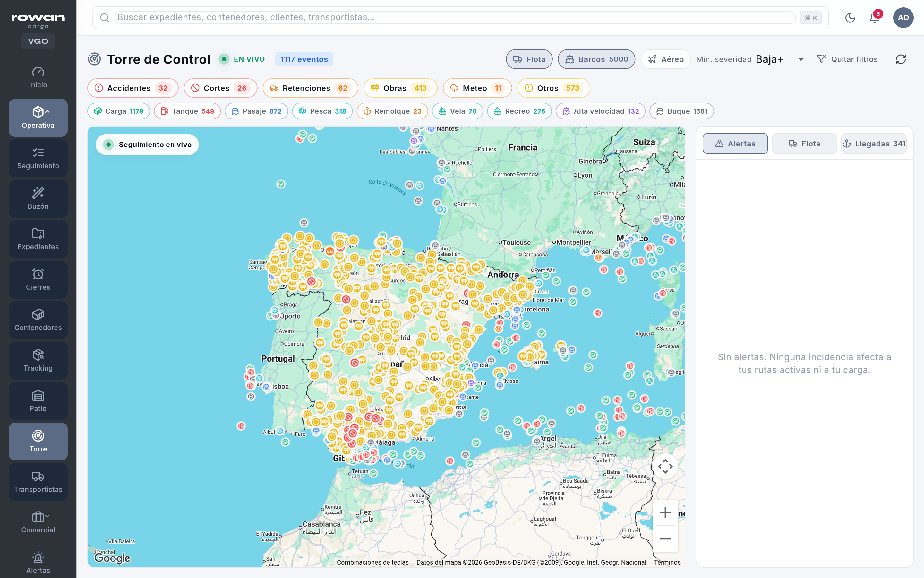Open the Mín. severidad dropdown
The height and width of the screenshot is (578, 924).
780,59
